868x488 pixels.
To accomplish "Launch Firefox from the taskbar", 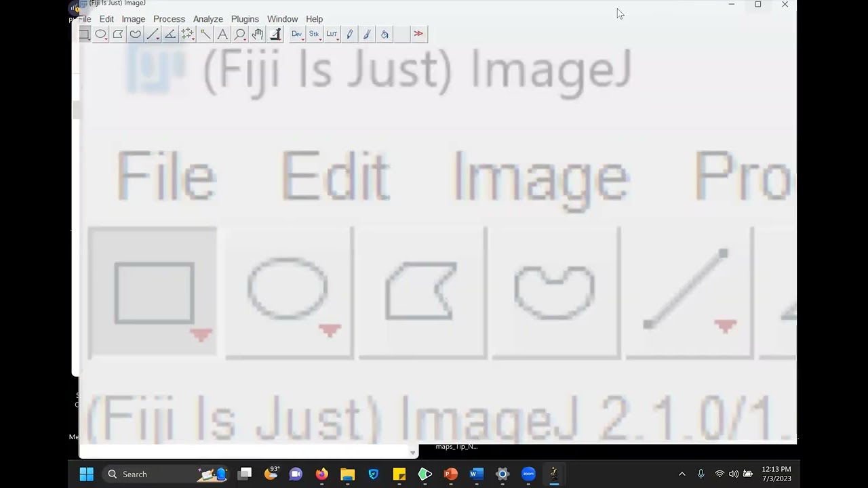I will (x=321, y=474).
